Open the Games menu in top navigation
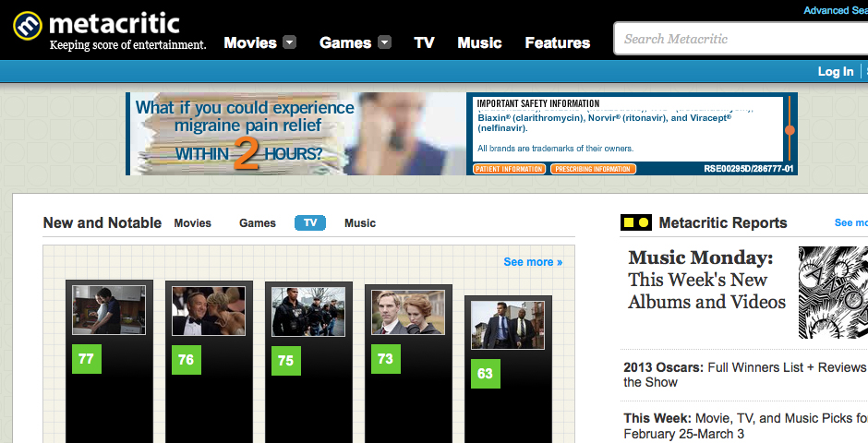868x443 pixels. pyautogui.click(x=345, y=42)
